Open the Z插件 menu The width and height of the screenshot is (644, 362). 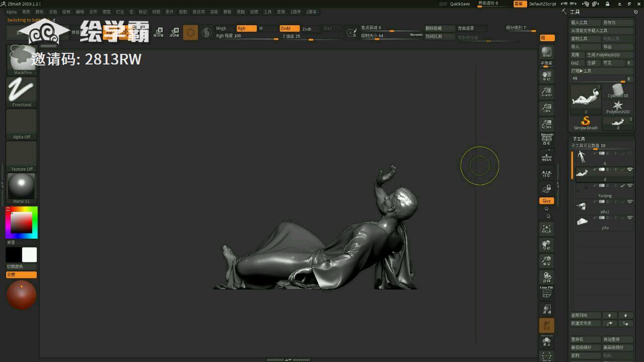[x=296, y=12]
